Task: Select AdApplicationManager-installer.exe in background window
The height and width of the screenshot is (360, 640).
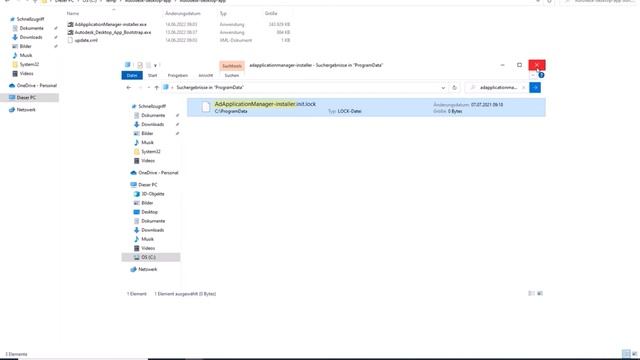Action: click(x=110, y=24)
